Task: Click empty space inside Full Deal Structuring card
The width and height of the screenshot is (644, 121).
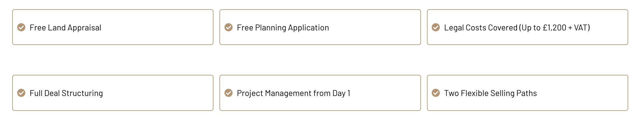Action: point(161,93)
